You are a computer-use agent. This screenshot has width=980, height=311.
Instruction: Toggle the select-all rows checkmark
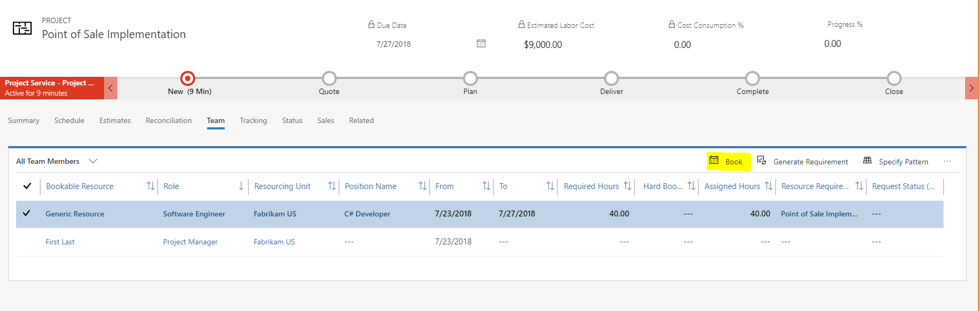coord(27,186)
